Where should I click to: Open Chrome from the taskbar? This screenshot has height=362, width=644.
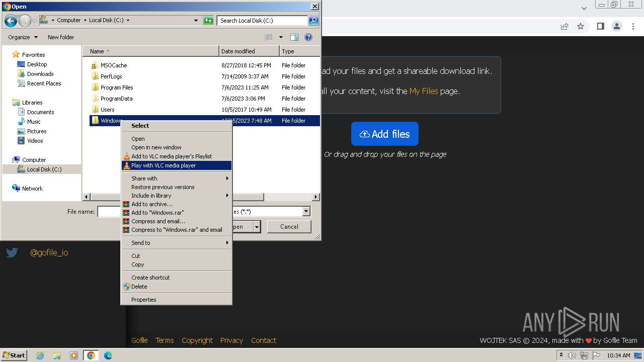91,355
